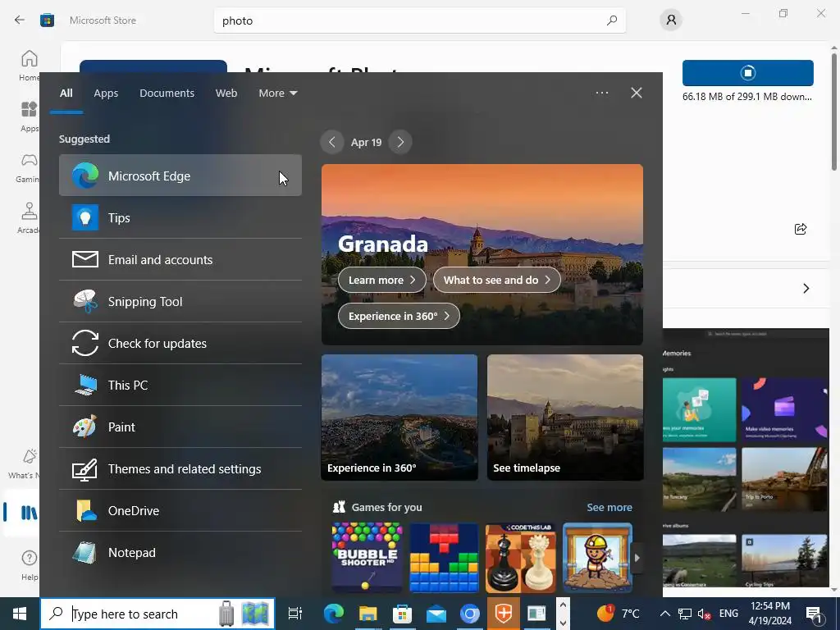Switch to the Apps search tab
Viewport: 840px width, 630px height.
(x=106, y=94)
